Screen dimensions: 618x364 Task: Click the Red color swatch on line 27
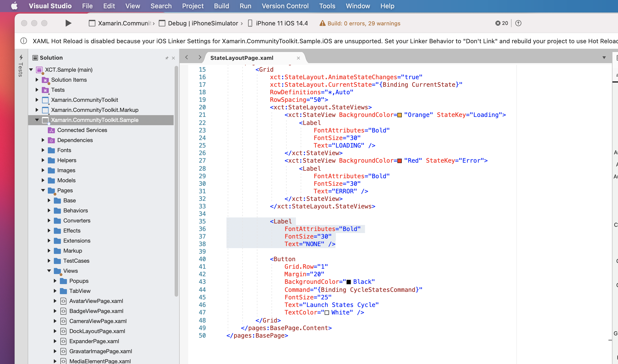click(399, 161)
